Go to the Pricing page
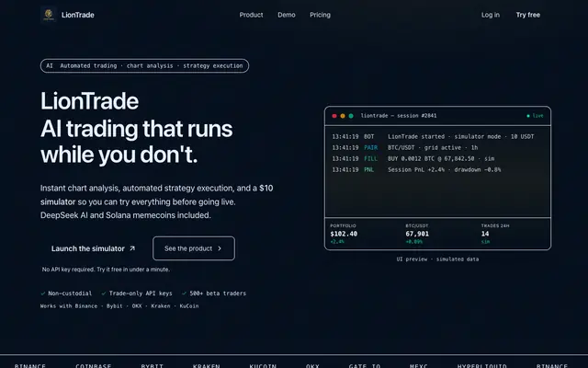This screenshot has height=368, width=588. click(x=320, y=15)
